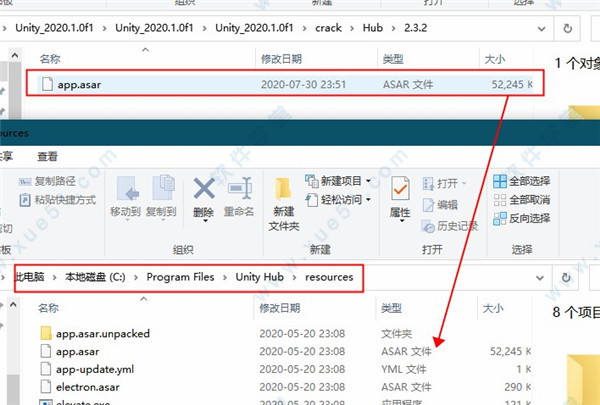Click the Copy to (复制到) icon

[x=163, y=188]
